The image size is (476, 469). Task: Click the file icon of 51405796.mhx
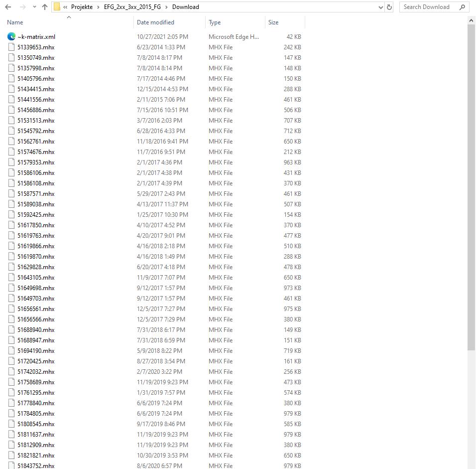(x=11, y=78)
